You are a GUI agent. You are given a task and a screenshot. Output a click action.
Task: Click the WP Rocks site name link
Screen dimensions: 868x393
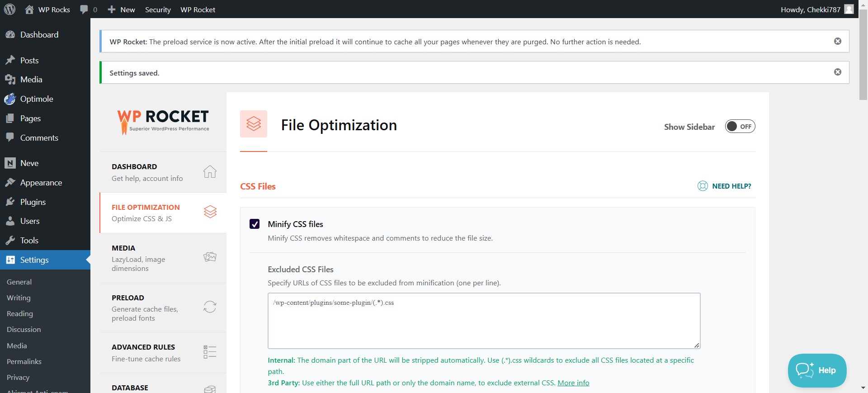54,9
